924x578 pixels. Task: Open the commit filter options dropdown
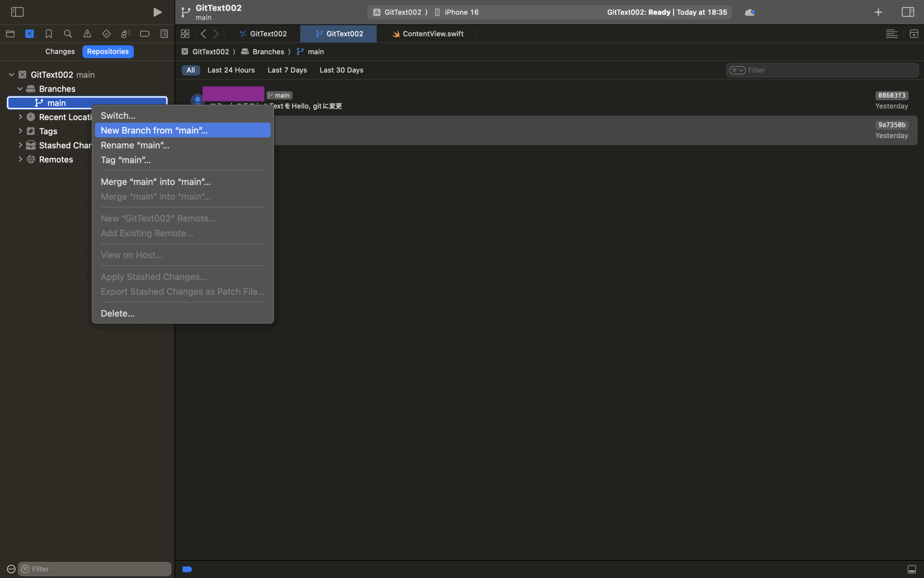737,70
